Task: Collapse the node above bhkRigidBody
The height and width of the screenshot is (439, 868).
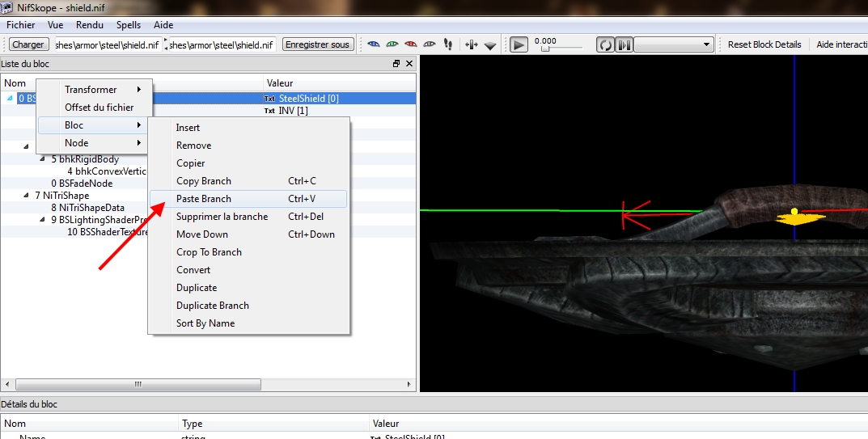Action: [26, 146]
